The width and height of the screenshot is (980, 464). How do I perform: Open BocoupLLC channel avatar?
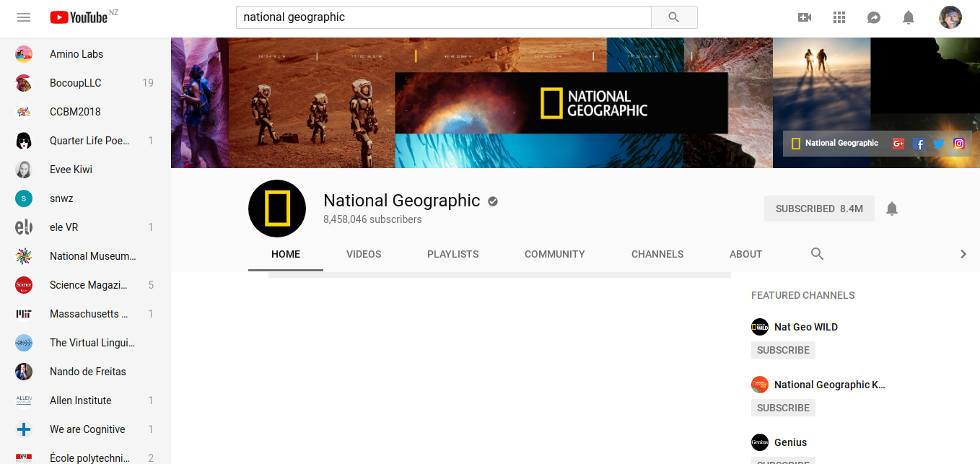pos(24,83)
